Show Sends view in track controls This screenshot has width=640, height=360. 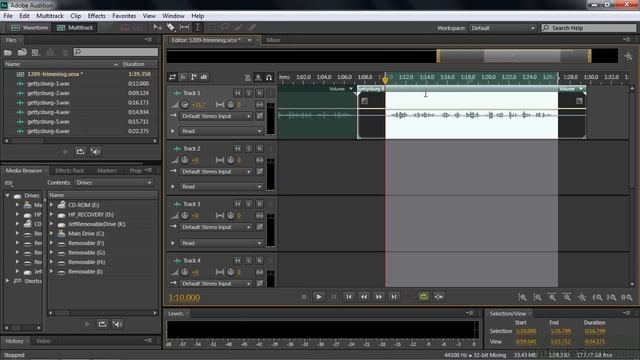point(193,77)
